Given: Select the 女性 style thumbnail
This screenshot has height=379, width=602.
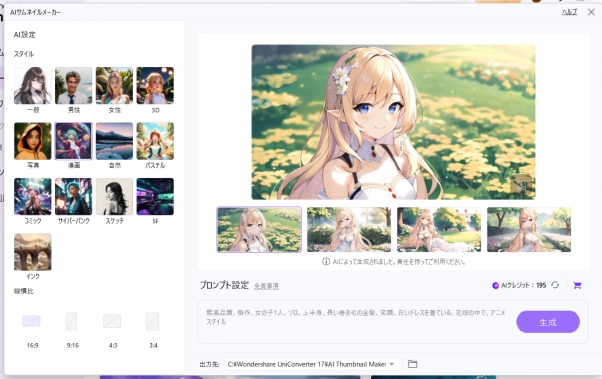Looking at the screenshot, I should (x=114, y=86).
